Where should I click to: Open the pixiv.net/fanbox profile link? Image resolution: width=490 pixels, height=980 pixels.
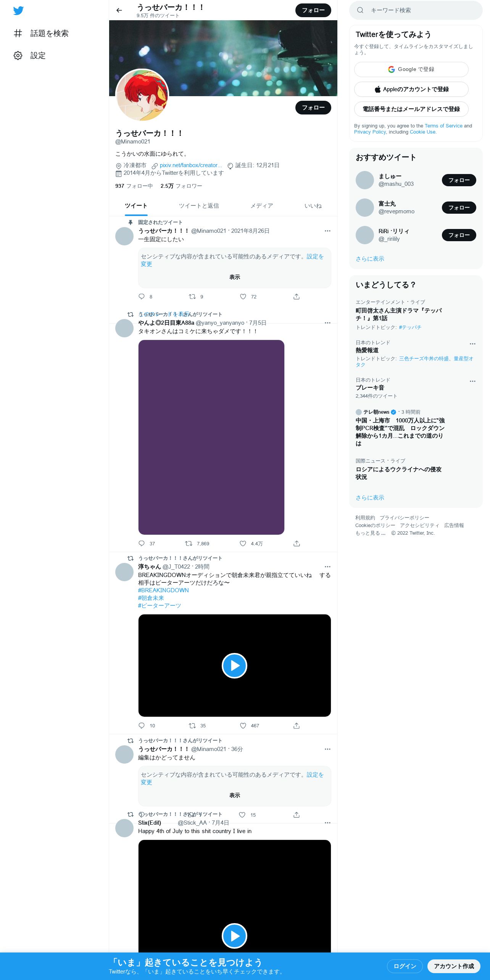(191, 165)
